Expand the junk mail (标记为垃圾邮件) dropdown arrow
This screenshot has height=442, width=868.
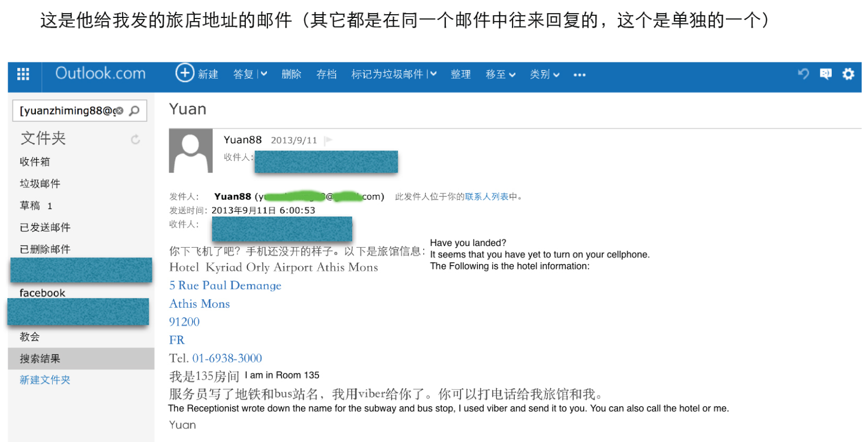pos(433,74)
